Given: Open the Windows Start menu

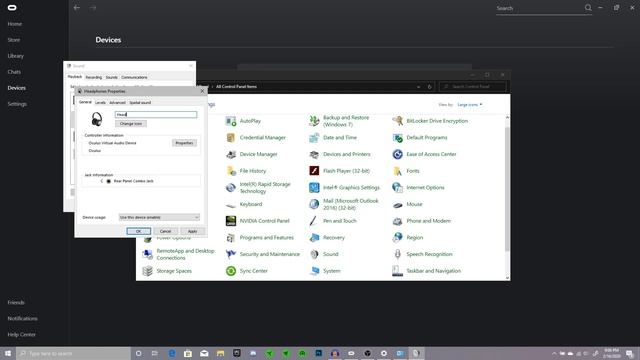Looking at the screenshot, I should pos(8,353).
